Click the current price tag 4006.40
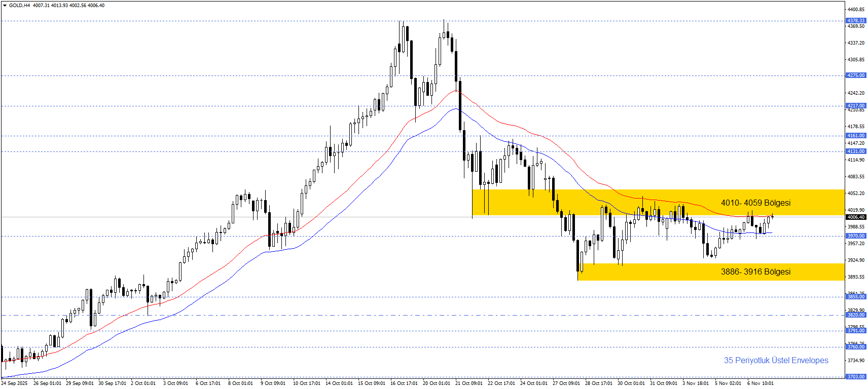868x389 pixels. click(856, 217)
